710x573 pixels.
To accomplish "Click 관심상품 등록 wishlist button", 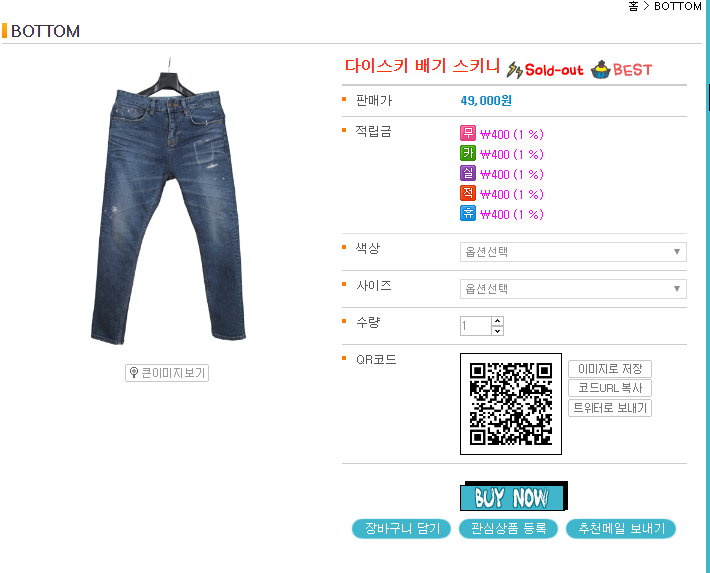I will [x=508, y=529].
